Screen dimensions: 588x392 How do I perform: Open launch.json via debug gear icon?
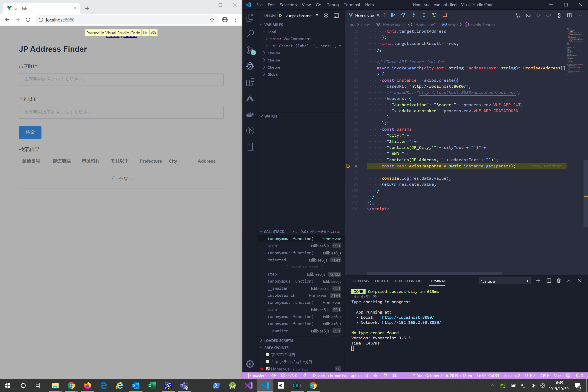[x=326, y=15]
